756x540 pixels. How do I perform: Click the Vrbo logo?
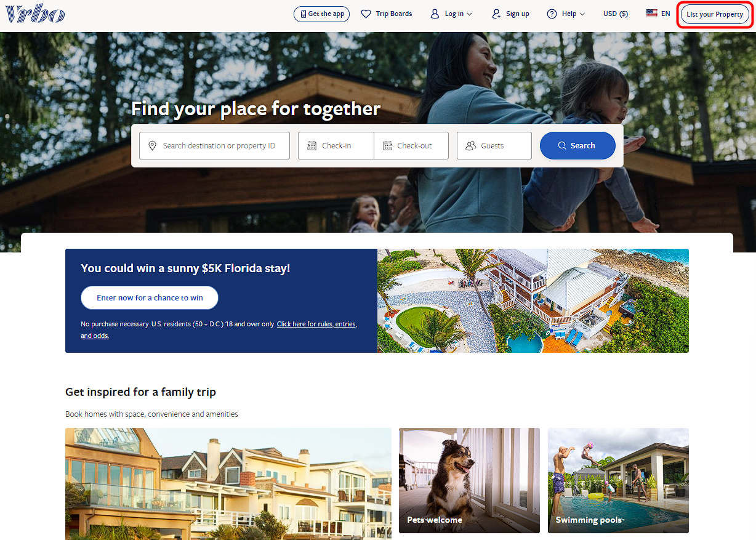34,14
